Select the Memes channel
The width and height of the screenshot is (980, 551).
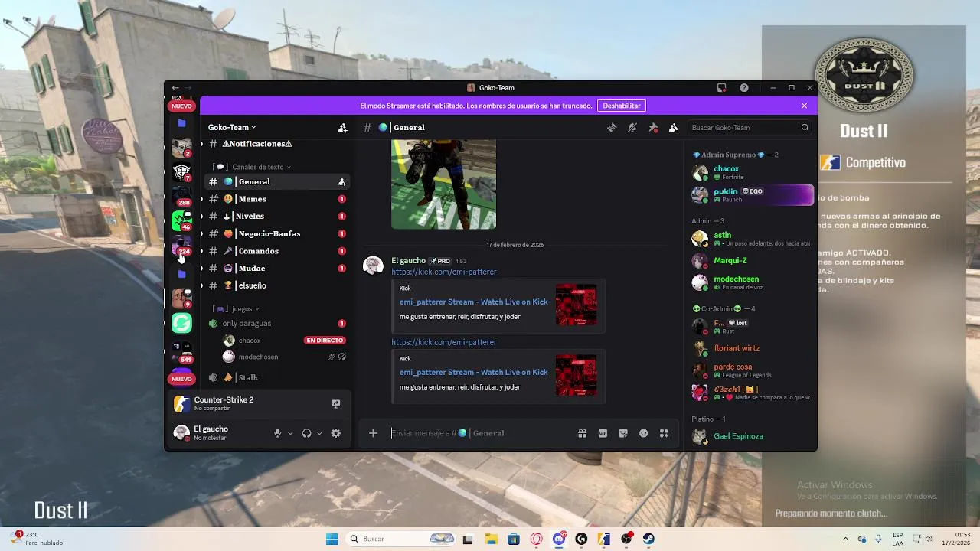coord(276,199)
